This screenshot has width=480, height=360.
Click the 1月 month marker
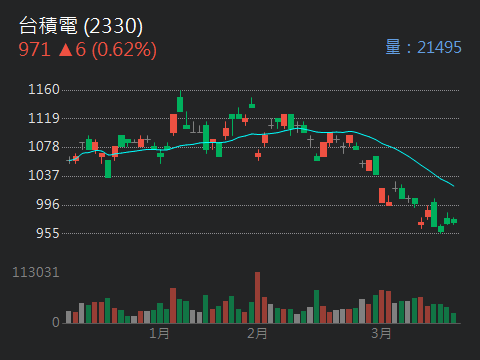pyautogui.click(x=159, y=333)
